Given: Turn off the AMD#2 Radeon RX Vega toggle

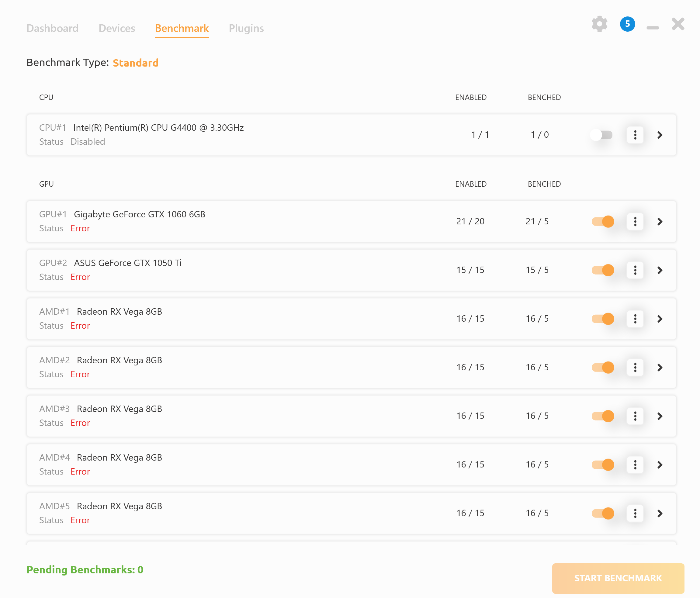Looking at the screenshot, I should [x=603, y=367].
